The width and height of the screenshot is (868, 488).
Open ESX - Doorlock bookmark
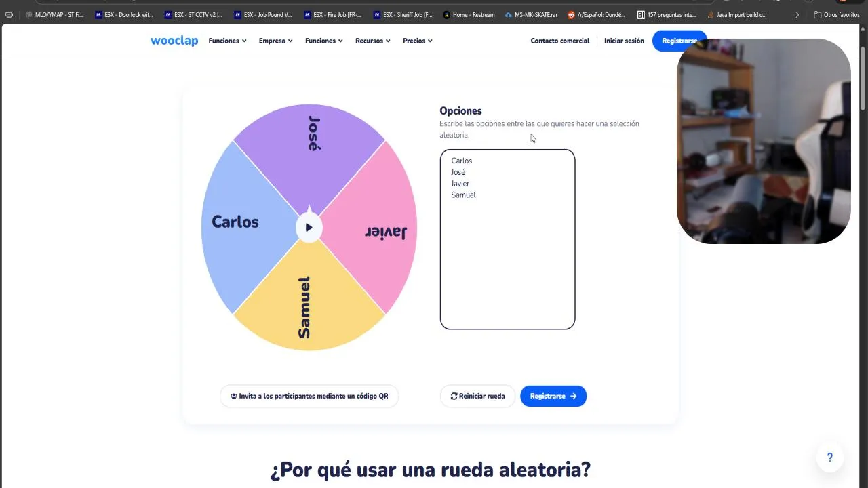point(124,14)
